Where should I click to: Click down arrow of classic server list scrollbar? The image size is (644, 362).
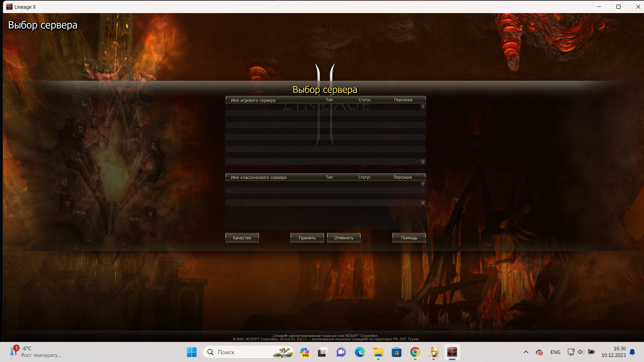tap(423, 203)
